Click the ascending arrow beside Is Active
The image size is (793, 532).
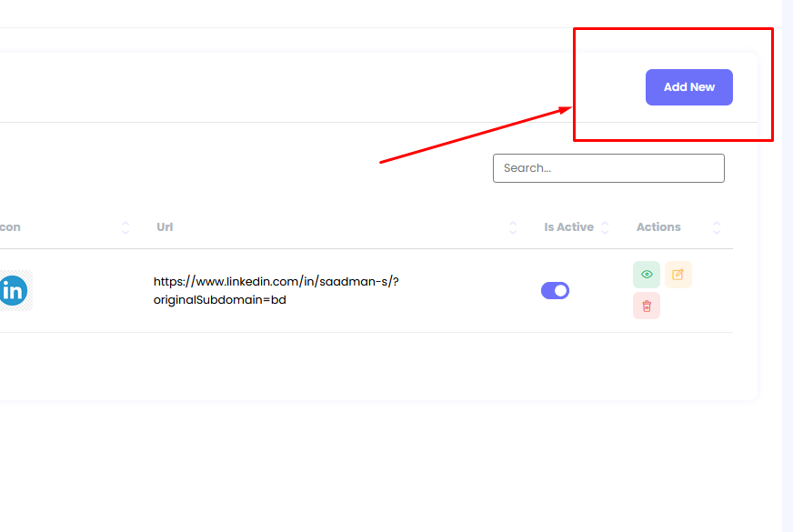(x=606, y=224)
